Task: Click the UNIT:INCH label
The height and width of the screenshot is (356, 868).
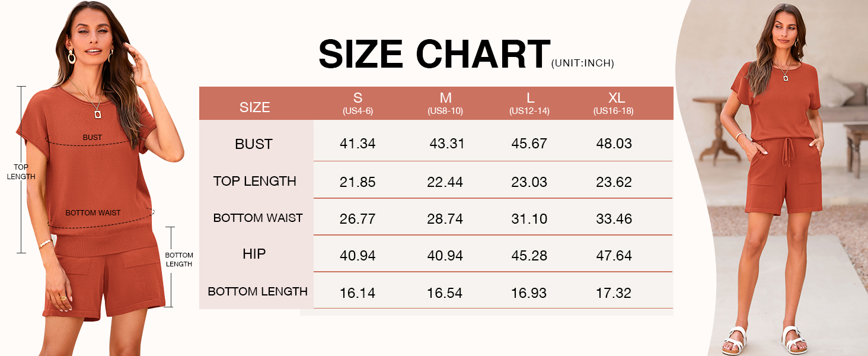Action: click(x=582, y=63)
